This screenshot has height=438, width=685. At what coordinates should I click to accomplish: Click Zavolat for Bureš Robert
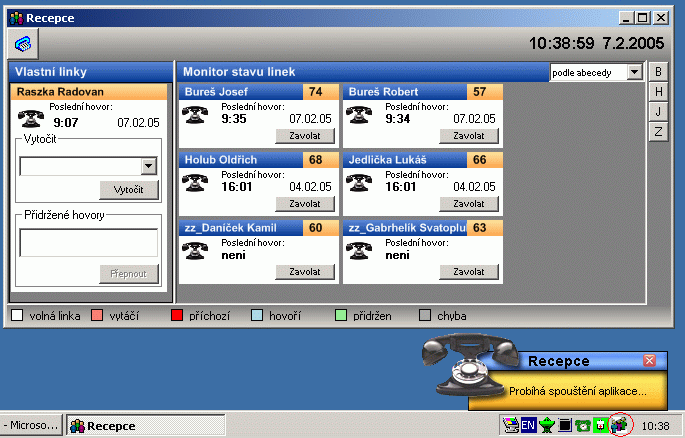tap(469, 136)
